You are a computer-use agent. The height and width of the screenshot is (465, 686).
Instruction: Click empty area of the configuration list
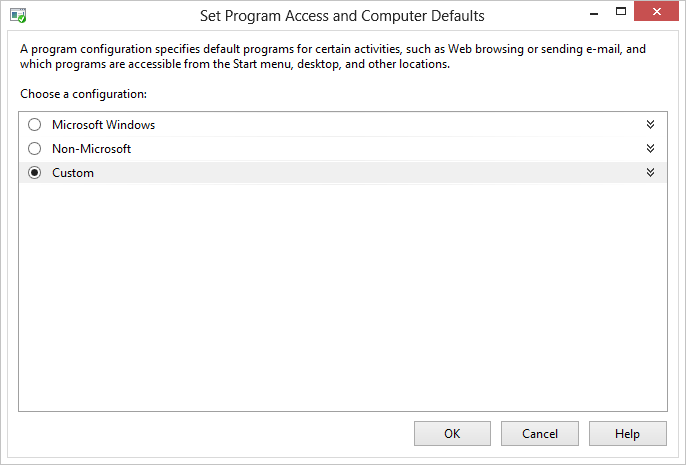(342, 300)
